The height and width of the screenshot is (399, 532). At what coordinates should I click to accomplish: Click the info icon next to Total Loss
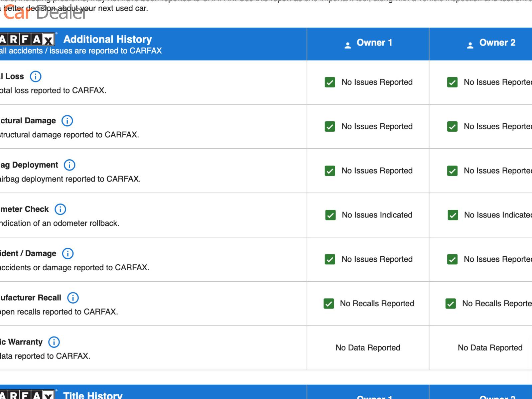click(36, 76)
